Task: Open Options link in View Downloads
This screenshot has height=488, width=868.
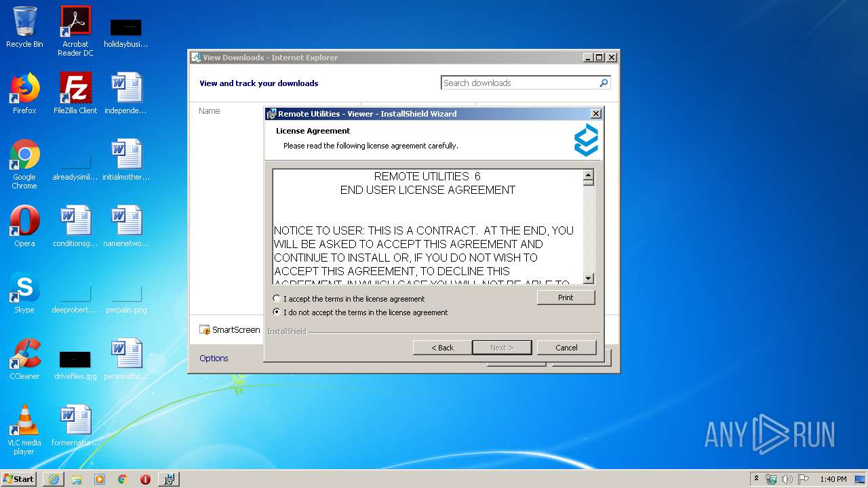Action: click(214, 358)
